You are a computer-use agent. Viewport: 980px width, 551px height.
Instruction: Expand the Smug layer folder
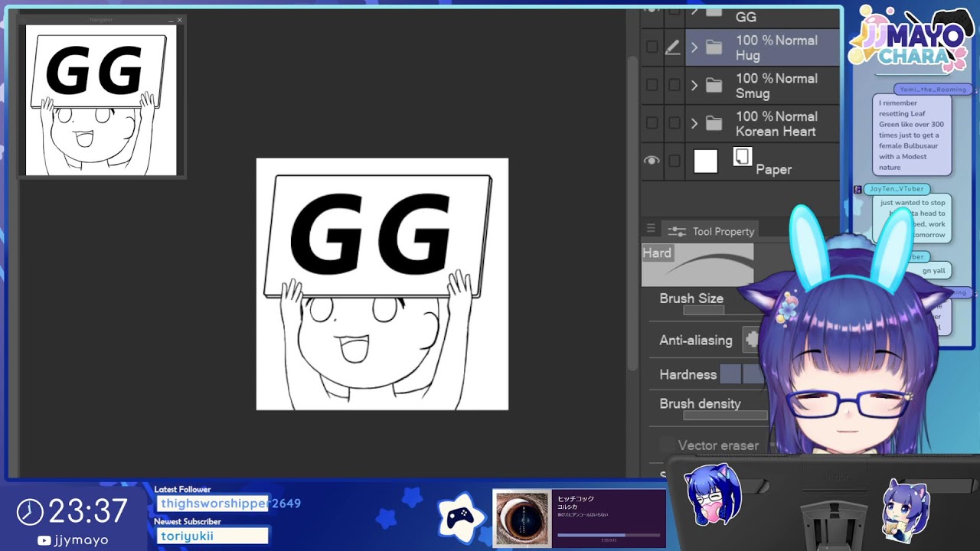694,85
